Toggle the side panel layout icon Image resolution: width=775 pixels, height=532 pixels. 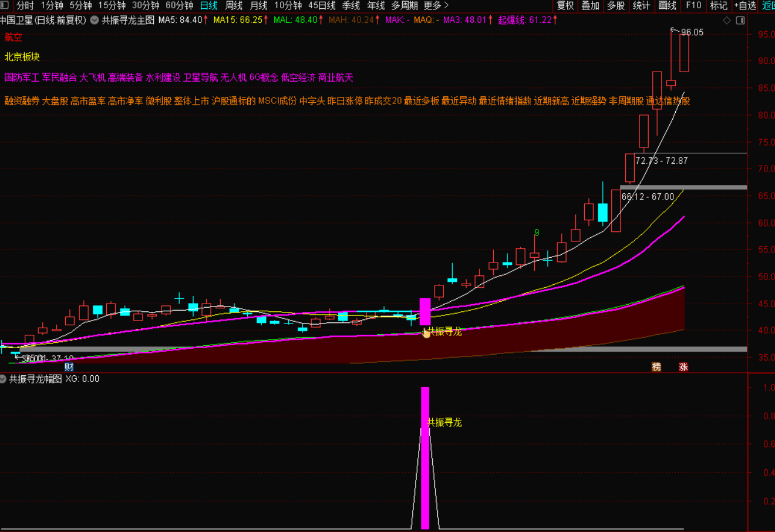740,21
